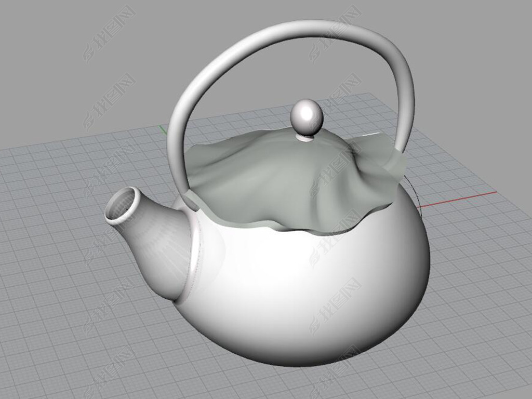Click the wavy gray-green lid surface

(x=270, y=177)
